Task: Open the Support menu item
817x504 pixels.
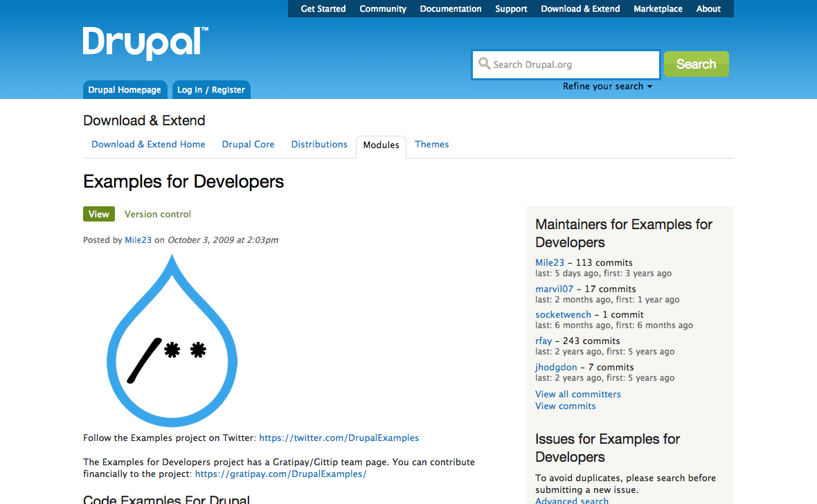Action: coord(511,9)
